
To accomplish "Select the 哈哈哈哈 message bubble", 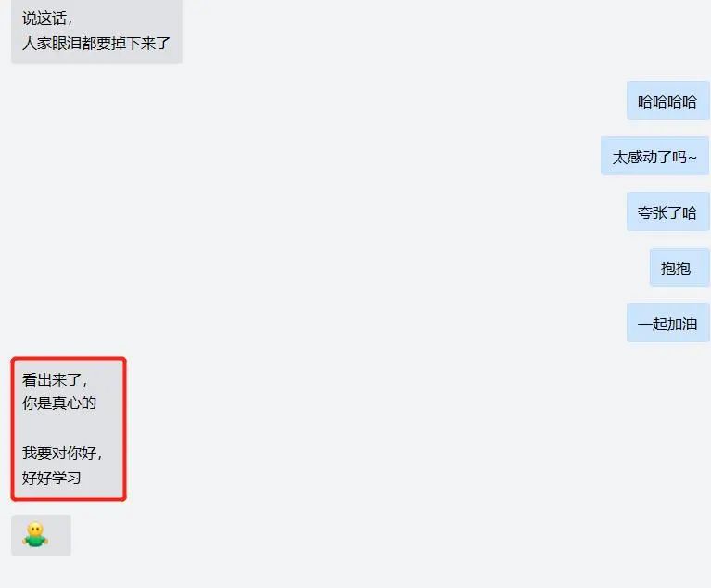I will [668, 100].
